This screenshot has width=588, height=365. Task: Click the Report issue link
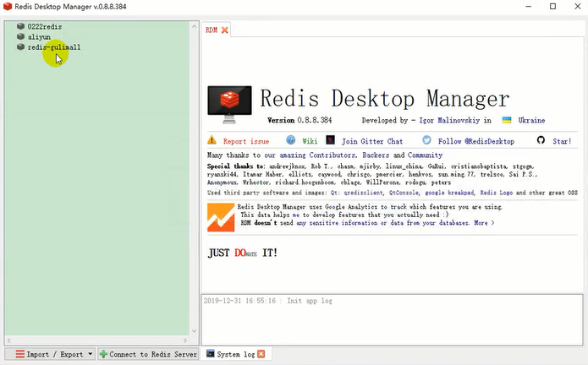pyautogui.click(x=246, y=141)
